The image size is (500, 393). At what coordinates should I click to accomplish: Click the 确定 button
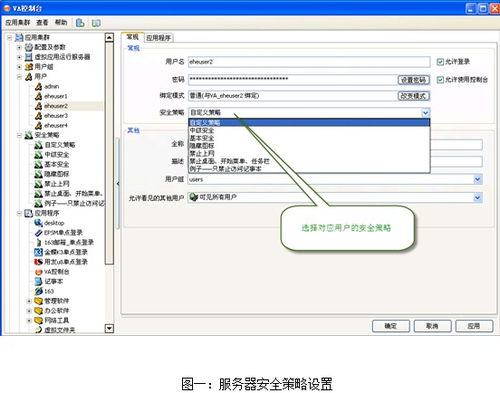pyautogui.click(x=391, y=326)
